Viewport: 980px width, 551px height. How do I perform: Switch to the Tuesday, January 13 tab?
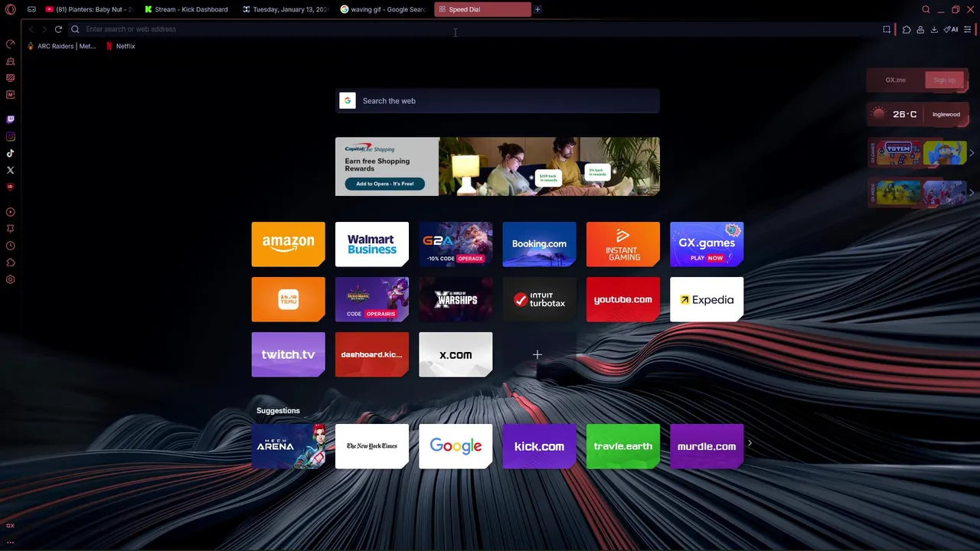284,9
